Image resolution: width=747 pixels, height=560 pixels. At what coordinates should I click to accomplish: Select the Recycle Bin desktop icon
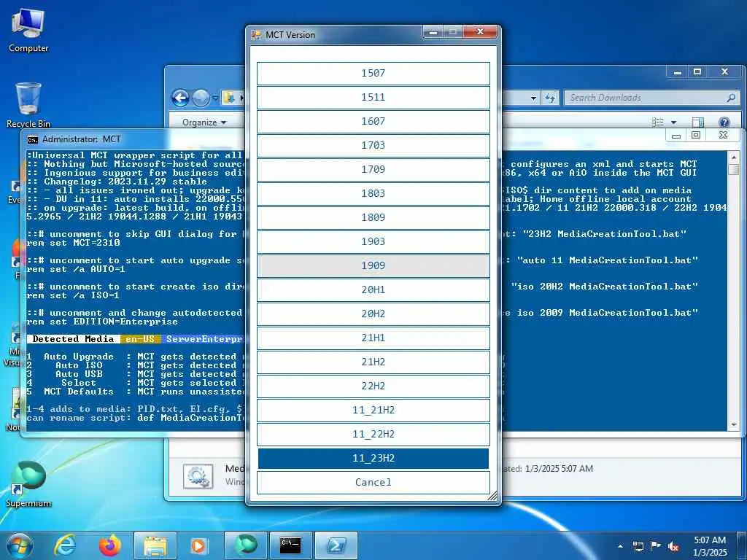28,105
